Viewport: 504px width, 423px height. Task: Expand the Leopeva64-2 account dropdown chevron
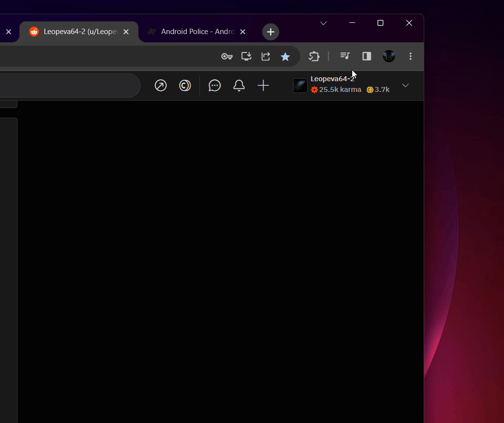click(406, 86)
